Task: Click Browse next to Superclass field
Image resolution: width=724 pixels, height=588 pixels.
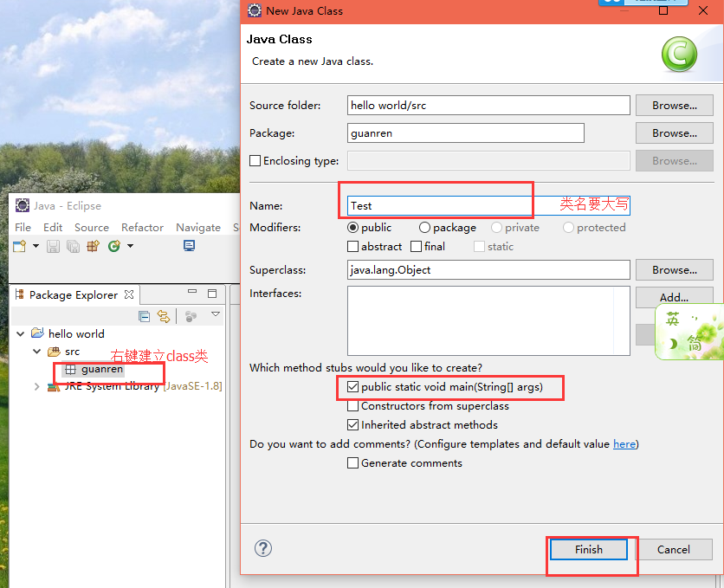Action: pos(674,270)
